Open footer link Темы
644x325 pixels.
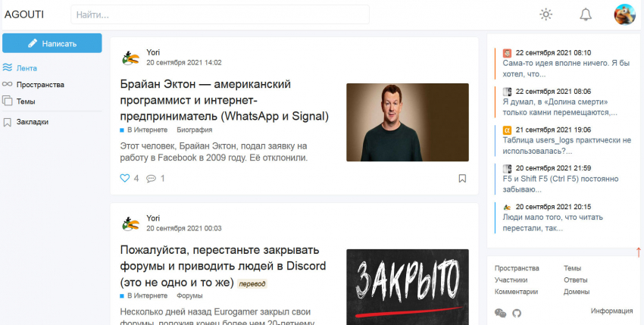click(x=573, y=268)
